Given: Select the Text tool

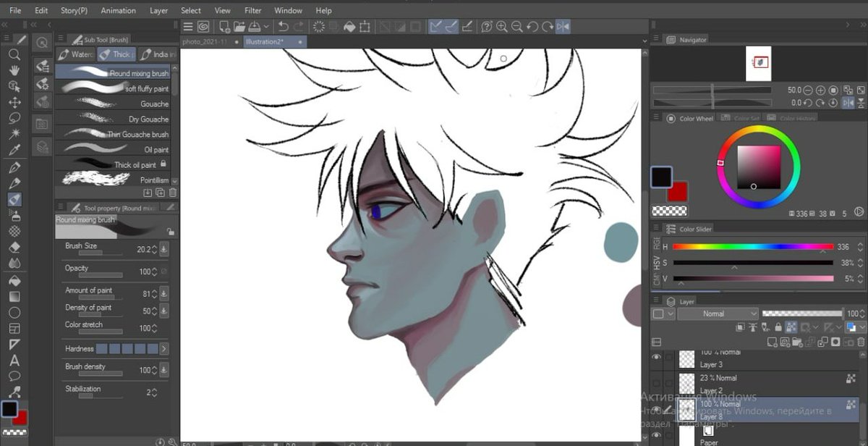Looking at the screenshot, I should point(14,361).
